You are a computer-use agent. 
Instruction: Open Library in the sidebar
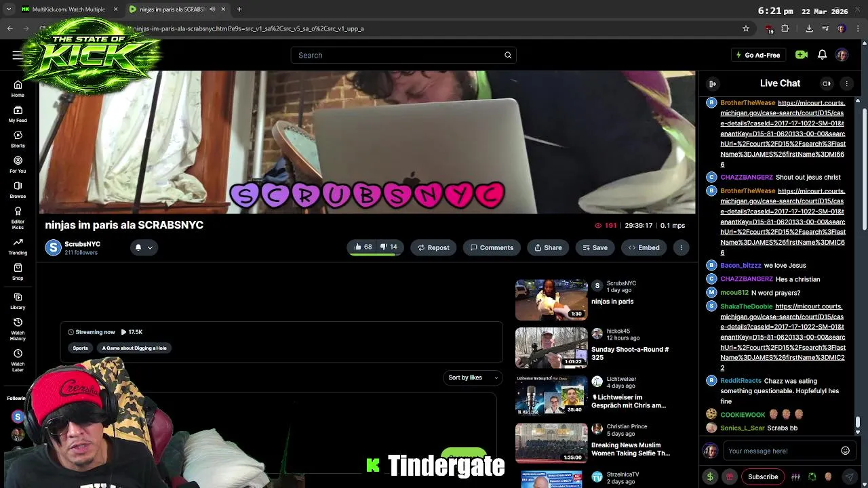(18, 301)
